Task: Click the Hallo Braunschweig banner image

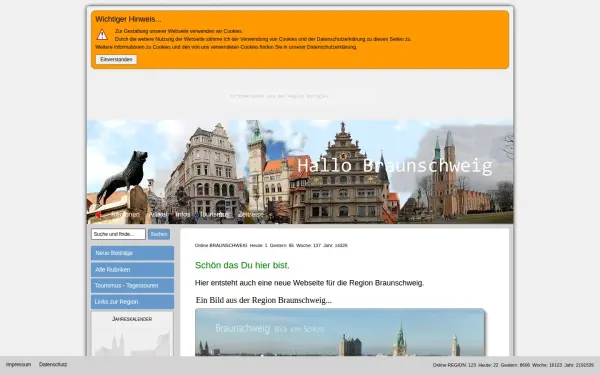Action: point(300,172)
